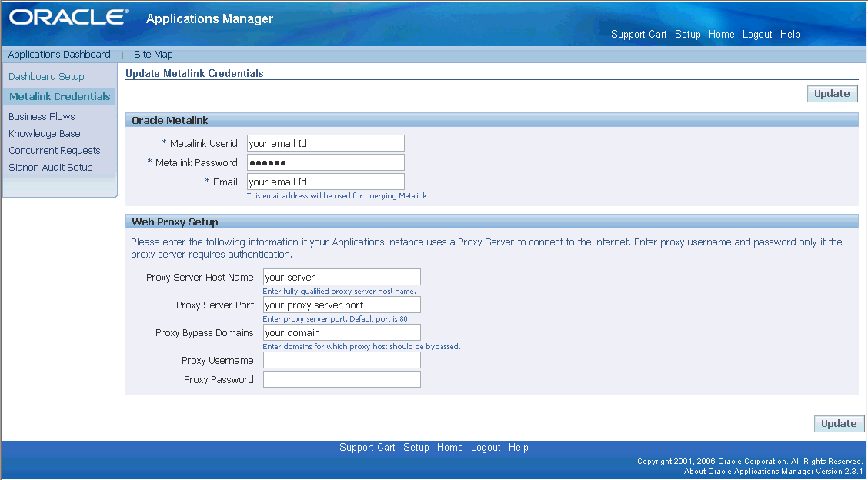Click the 'Update Metalink Credentials' page heading
868x480 pixels.
pyautogui.click(x=195, y=73)
